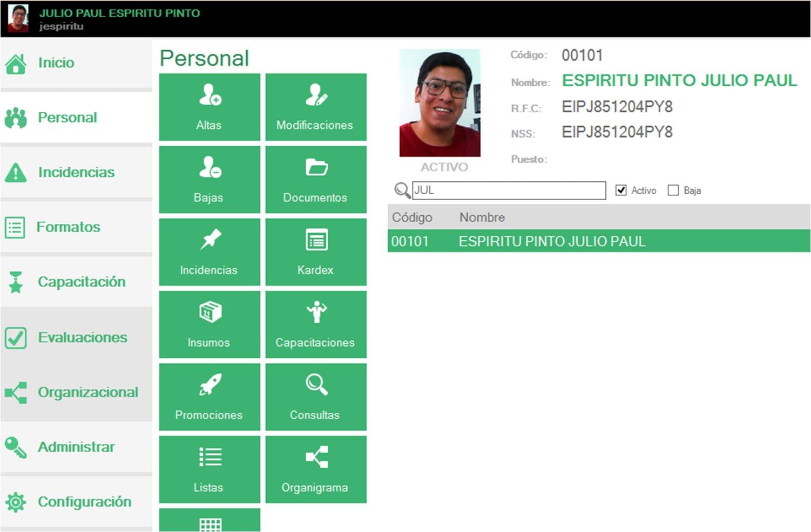Viewport: 811px width, 532px height.
Task: Open the Listas tile
Action: 209,469
